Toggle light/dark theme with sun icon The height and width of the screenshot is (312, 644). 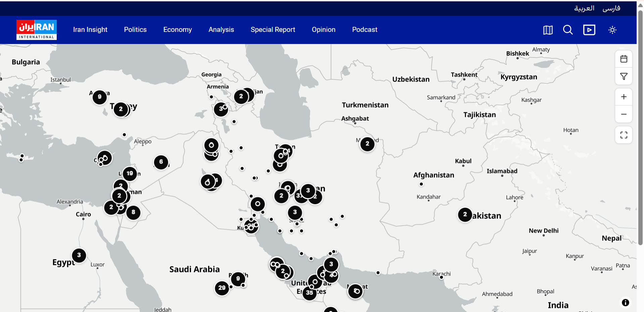612,30
